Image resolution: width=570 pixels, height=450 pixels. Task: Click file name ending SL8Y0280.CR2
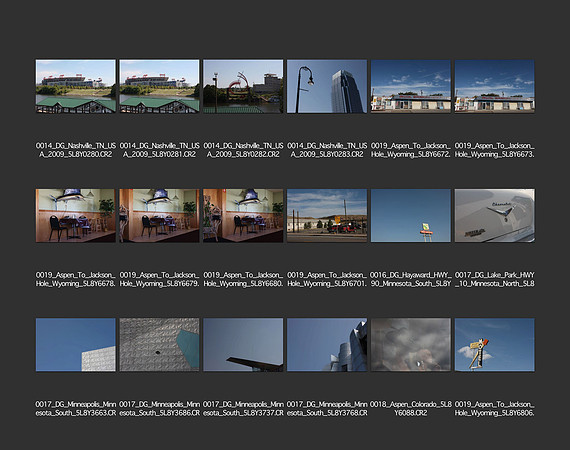(x=76, y=150)
